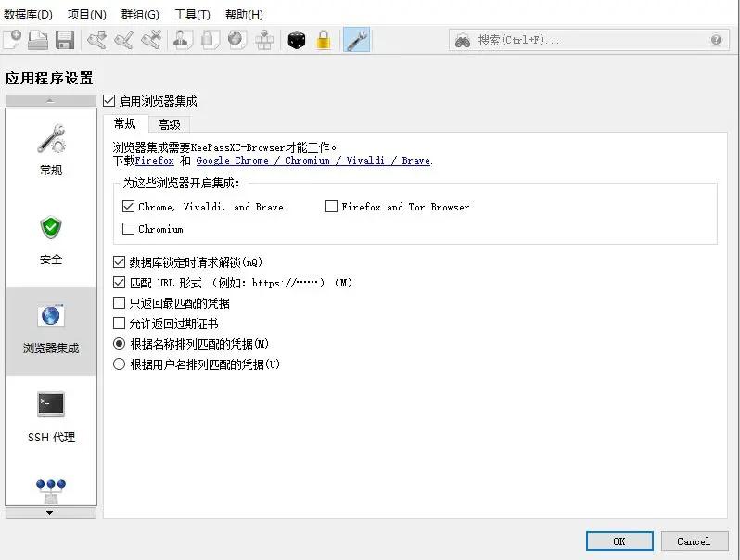
Task: Open the 安全 shield category
Action: coord(51,241)
